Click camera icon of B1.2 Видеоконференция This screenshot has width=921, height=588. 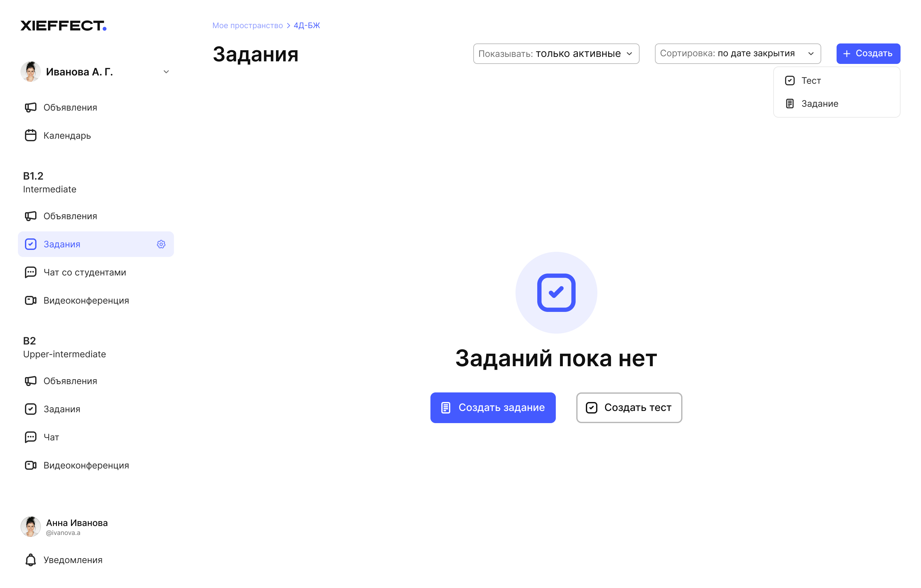[x=31, y=300]
